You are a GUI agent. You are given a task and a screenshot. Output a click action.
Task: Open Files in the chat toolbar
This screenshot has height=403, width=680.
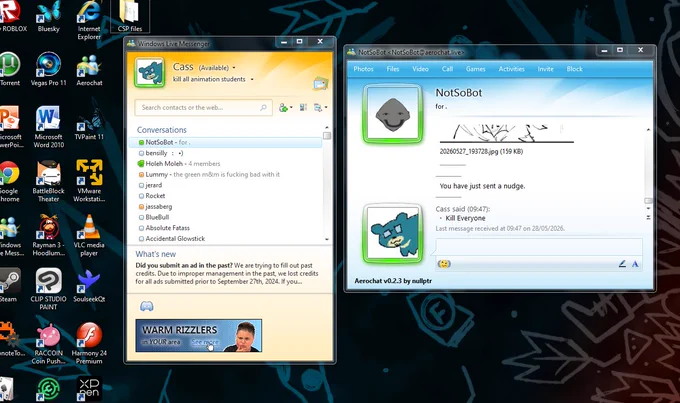point(393,69)
